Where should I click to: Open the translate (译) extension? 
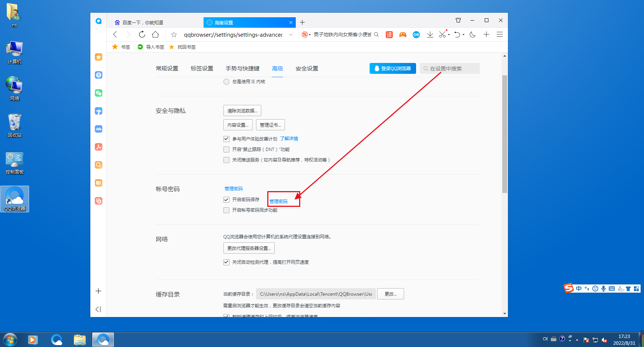coord(389,34)
